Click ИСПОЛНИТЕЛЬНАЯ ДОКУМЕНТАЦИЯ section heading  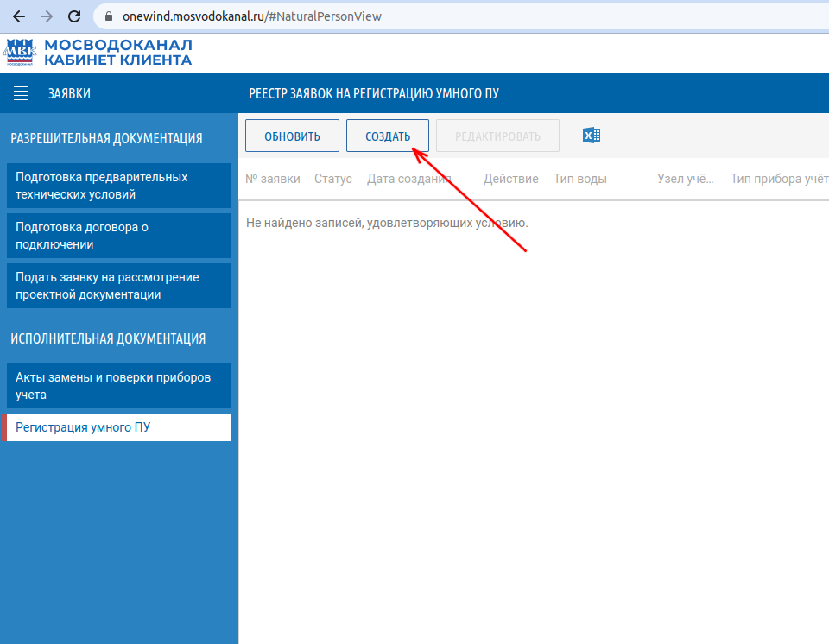[x=108, y=339]
